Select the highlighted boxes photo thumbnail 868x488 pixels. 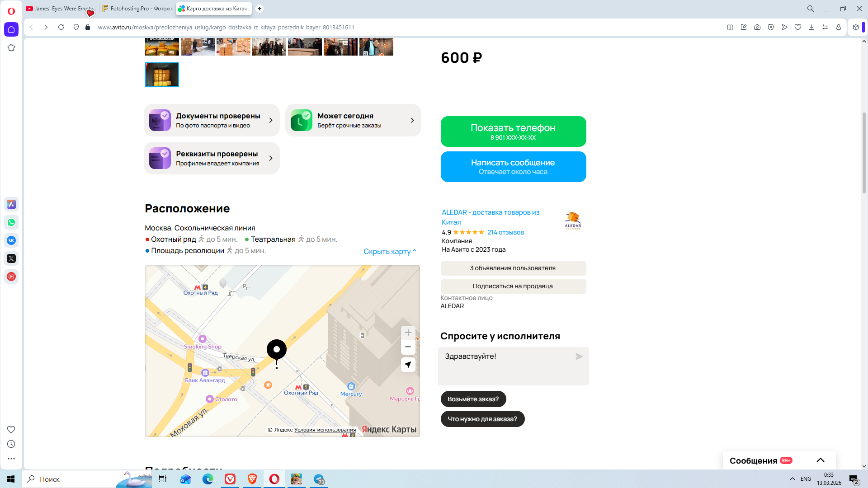(162, 75)
